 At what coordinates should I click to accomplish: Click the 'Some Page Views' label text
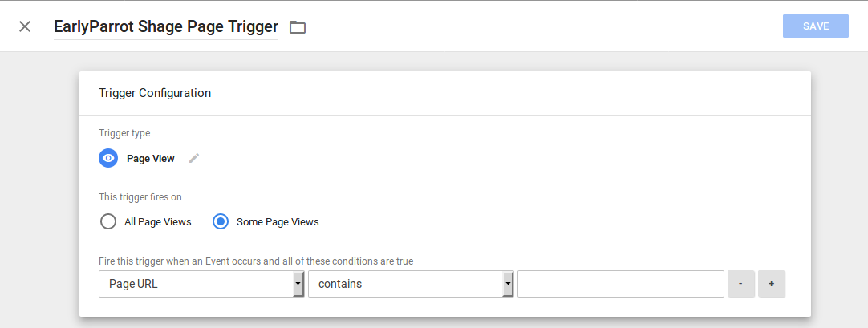[278, 222]
